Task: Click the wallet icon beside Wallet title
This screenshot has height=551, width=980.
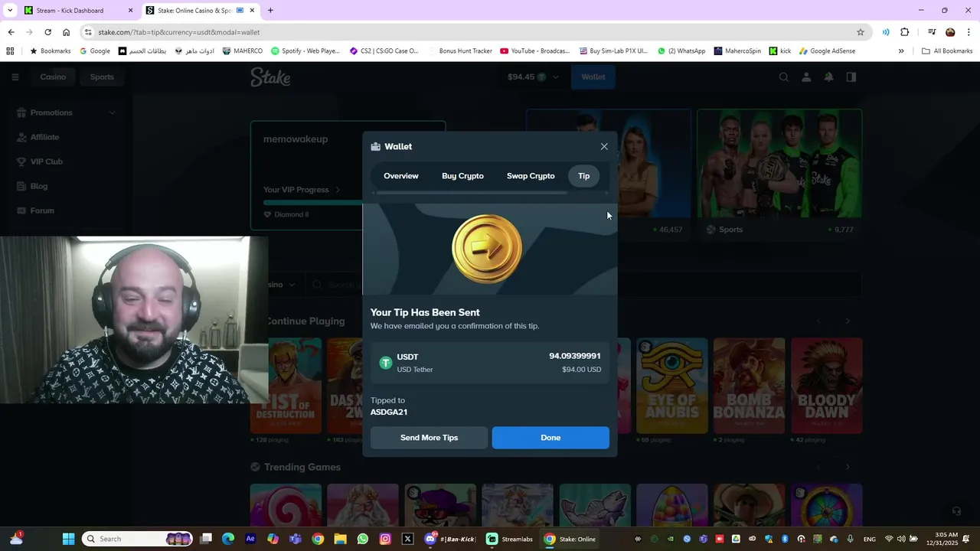Action: click(376, 146)
